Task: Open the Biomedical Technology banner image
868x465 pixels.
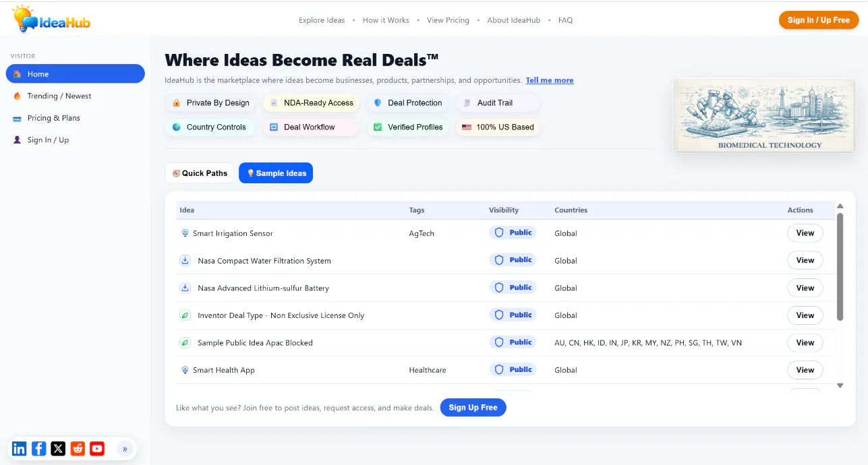Action: pos(764,115)
